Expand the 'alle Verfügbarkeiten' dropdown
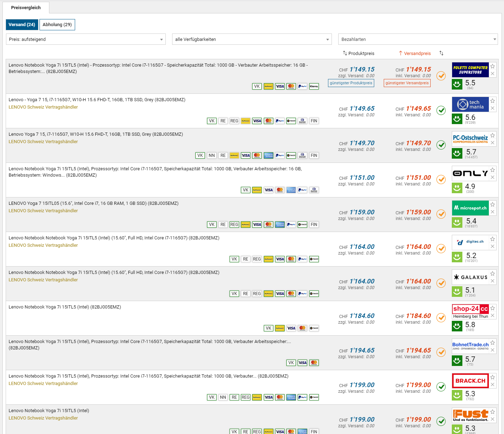The width and height of the screenshot is (504, 434). click(252, 39)
